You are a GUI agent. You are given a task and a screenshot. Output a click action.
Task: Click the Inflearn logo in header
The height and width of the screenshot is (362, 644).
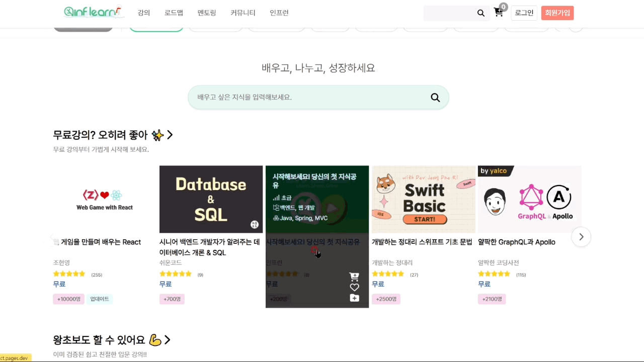[x=94, y=12]
